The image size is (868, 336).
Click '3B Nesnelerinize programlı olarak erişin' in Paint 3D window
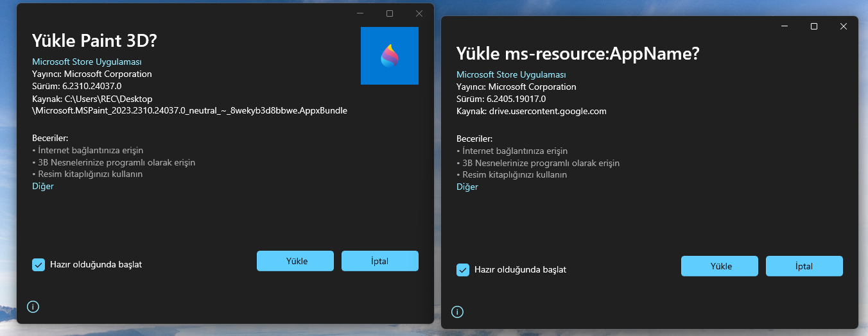(x=114, y=162)
